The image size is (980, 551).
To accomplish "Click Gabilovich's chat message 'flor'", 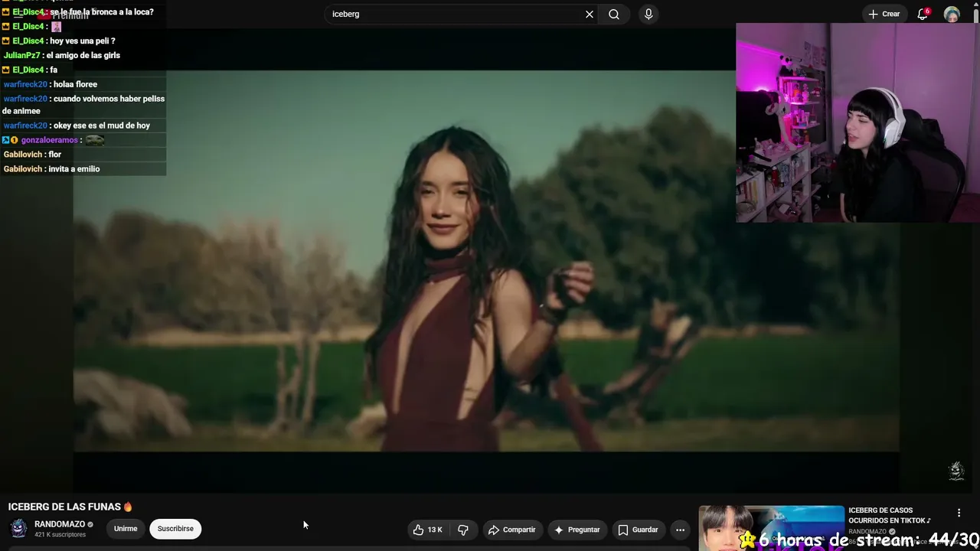I will point(55,155).
